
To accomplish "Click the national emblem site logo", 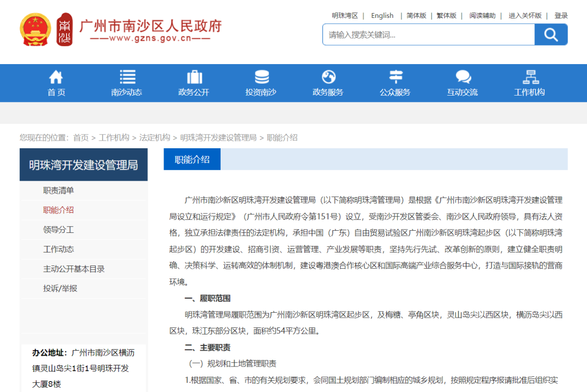I will click(x=35, y=30).
